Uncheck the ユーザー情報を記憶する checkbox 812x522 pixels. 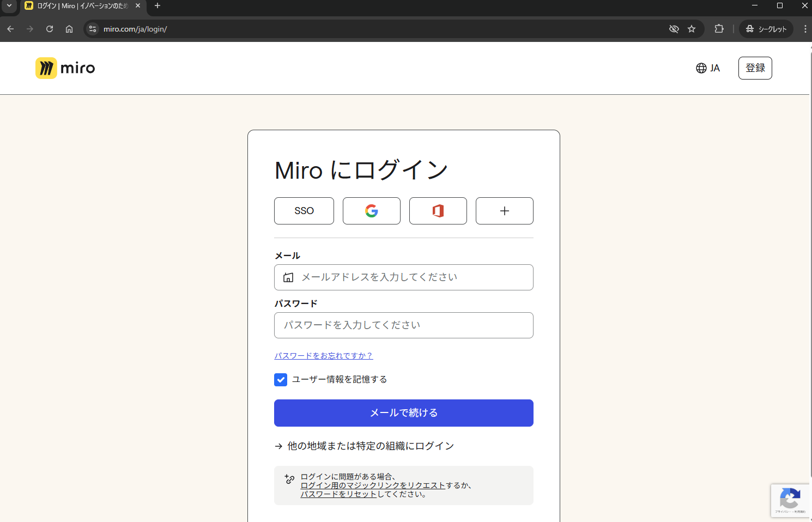click(x=281, y=380)
